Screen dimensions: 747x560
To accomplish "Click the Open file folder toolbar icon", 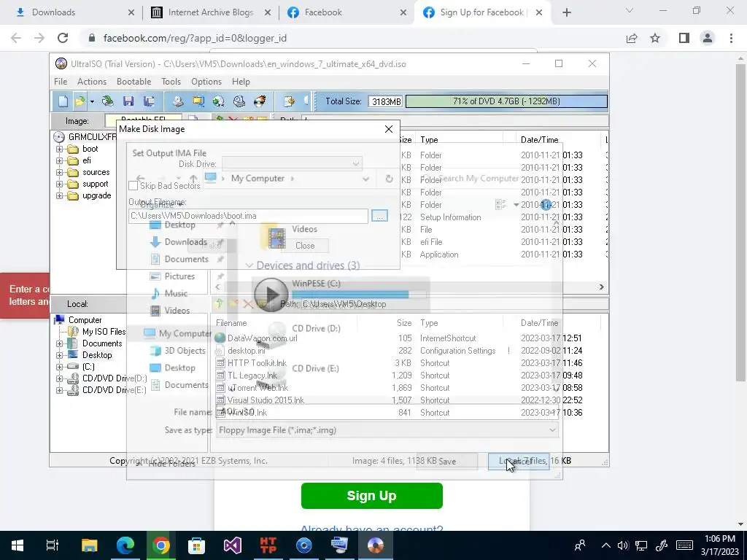I will click(x=80, y=101).
